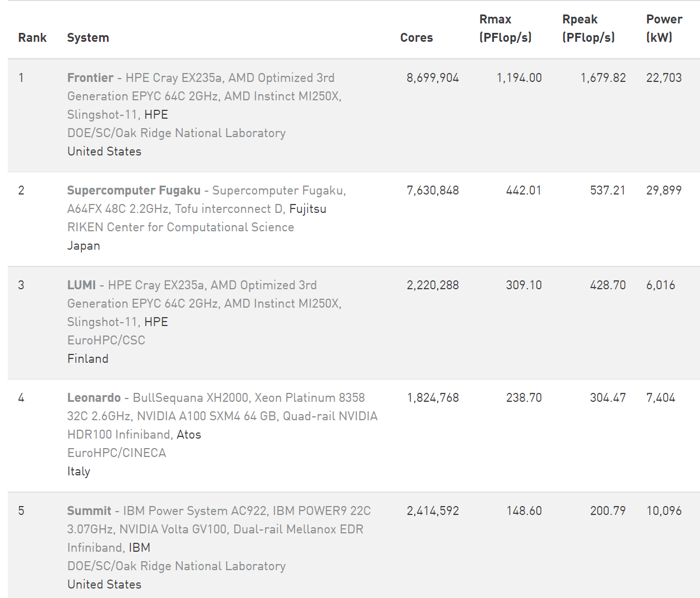Click the Rpeak (PFlop/s) column header
The width and height of the screenshot is (700, 598).
[x=588, y=28]
